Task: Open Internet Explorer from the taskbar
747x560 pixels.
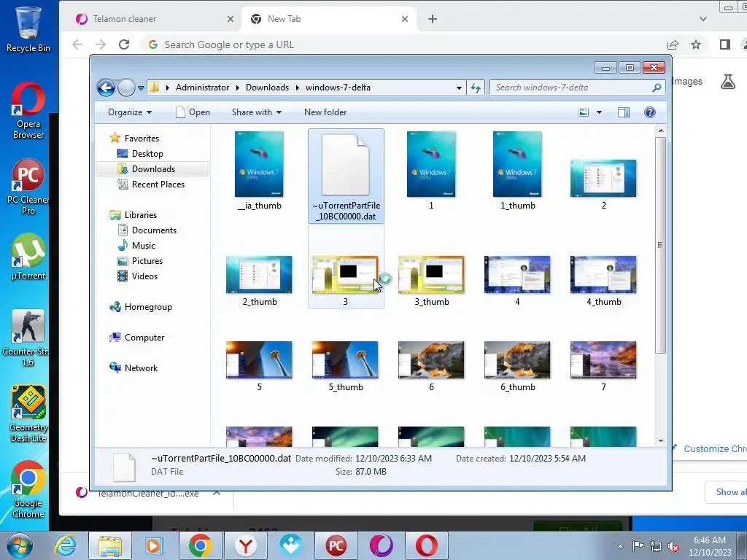Action: (65, 545)
